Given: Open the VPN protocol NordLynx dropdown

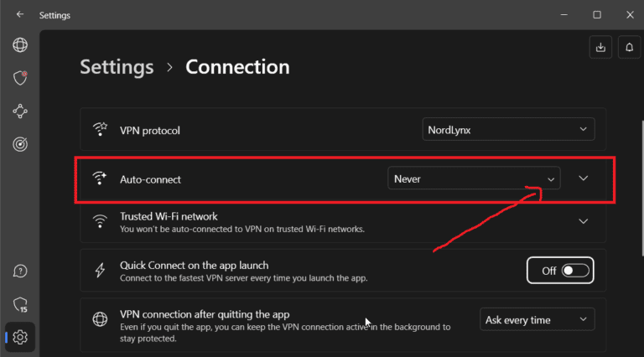Looking at the screenshot, I should 508,129.
